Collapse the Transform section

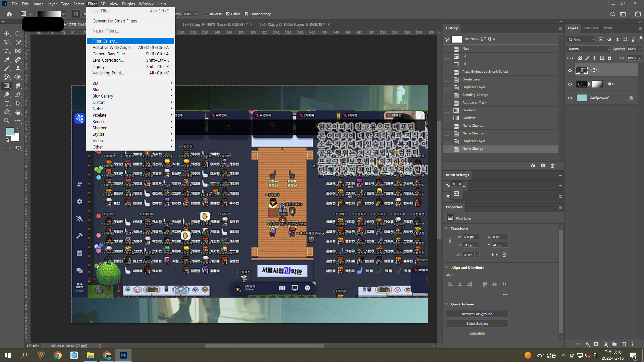point(447,228)
